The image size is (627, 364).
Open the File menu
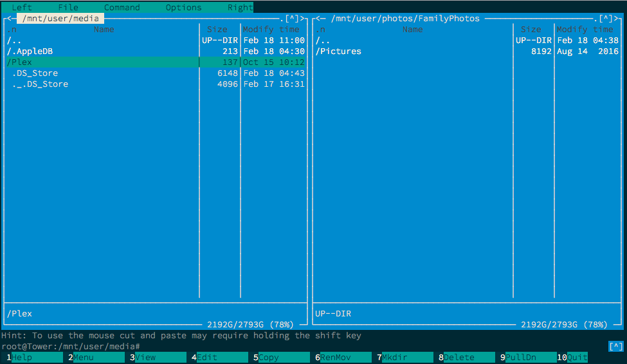pyautogui.click(x=68, y=8)
